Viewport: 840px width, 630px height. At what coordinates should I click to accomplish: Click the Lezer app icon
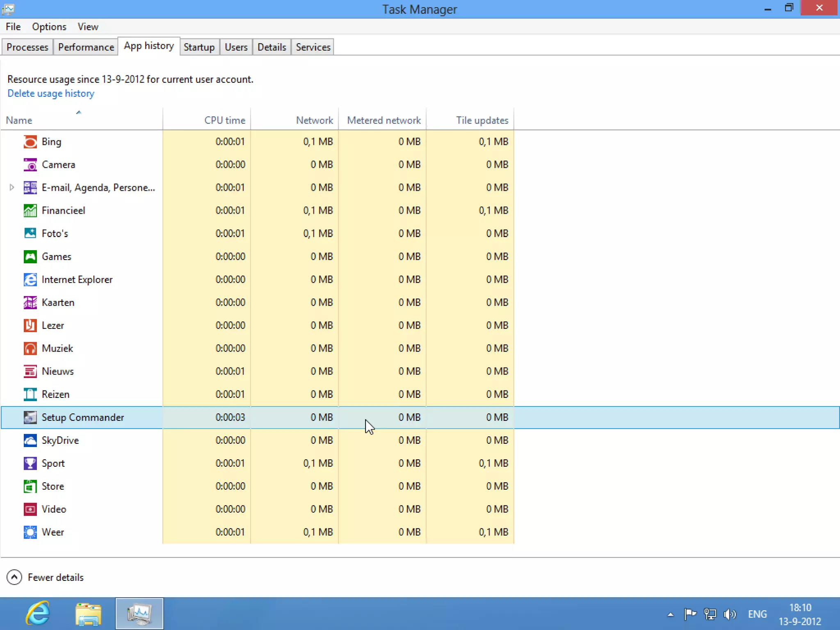(30, 326)
